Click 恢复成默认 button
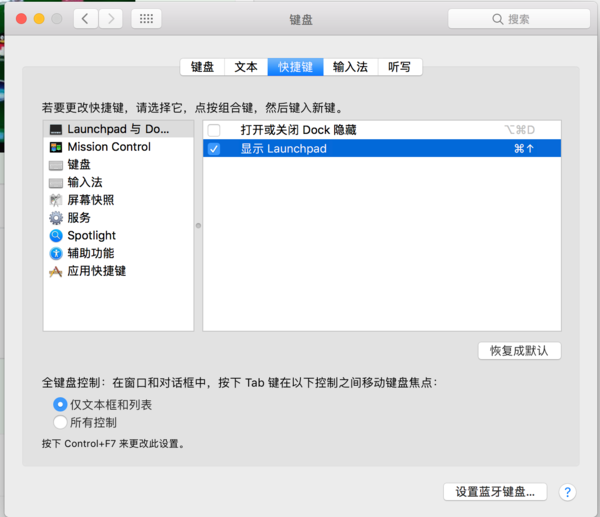Viewport: 600px width, 517px height. click(x=519, y=351)
